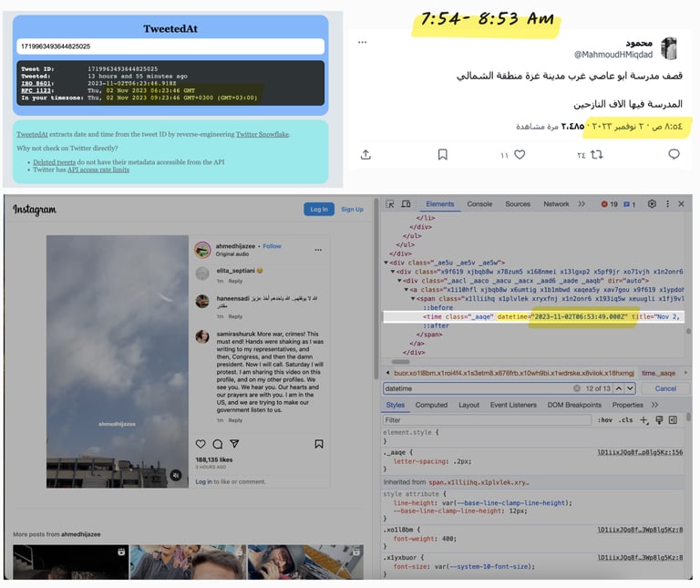The height and width of the screenshot is (588, 700).
Task: Toggle the :hov element state button
Action: [x=605, y=420]
